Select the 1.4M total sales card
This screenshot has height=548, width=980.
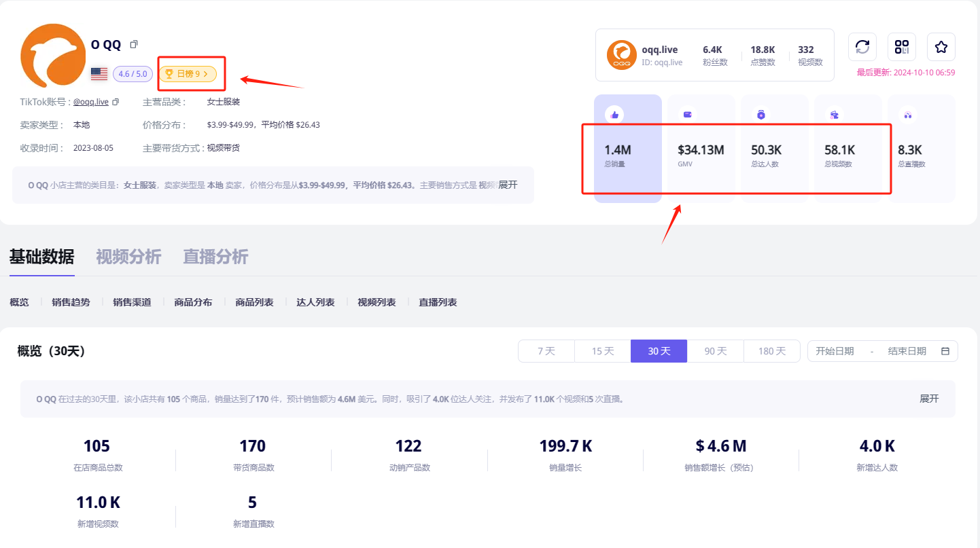coord(627,149)
